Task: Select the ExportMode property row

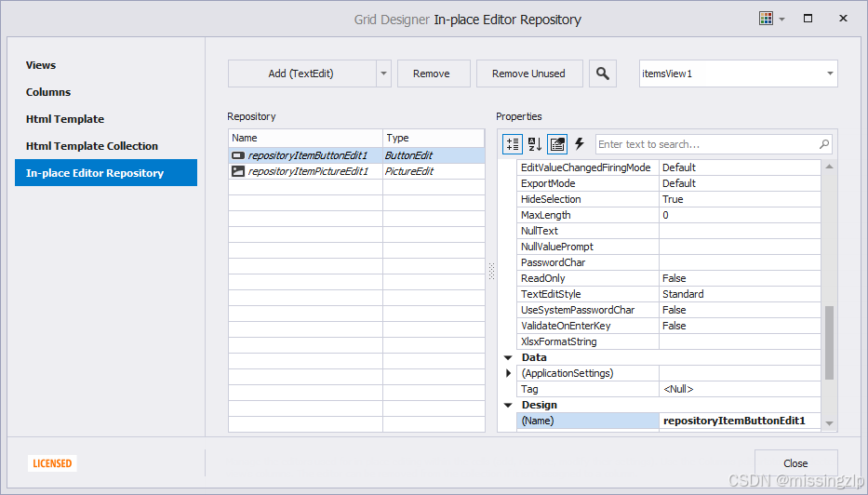Action: (669, 183)
